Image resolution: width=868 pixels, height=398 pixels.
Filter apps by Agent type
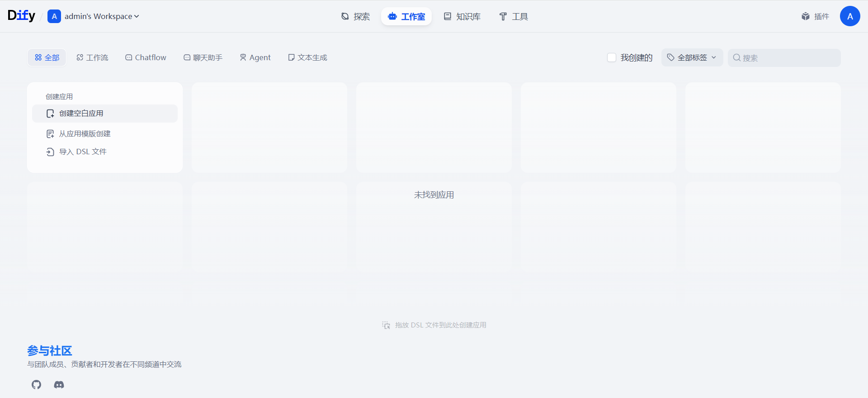(255, 57)
